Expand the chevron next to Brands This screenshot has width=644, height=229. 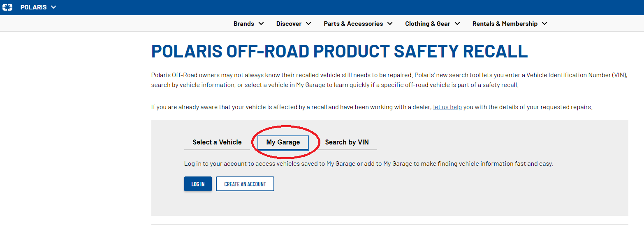pyautogui.click(x=261, y=24)
